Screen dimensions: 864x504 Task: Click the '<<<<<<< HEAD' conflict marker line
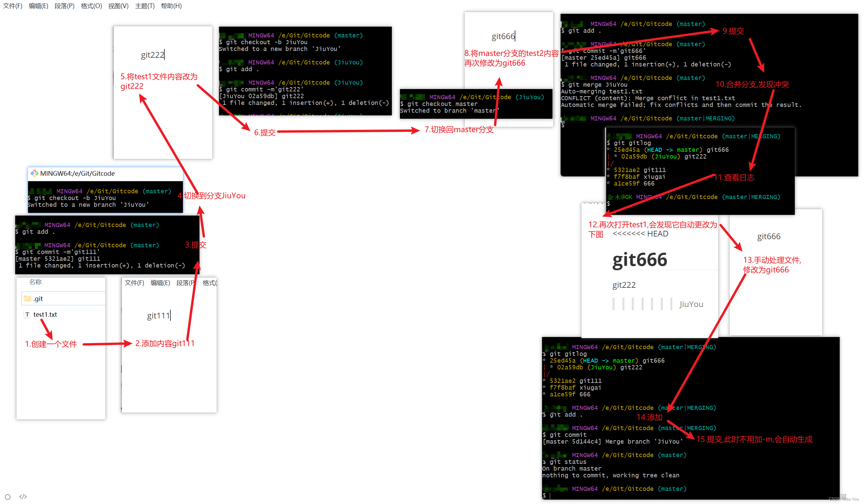pyautogui.click(x=640, y=234)
